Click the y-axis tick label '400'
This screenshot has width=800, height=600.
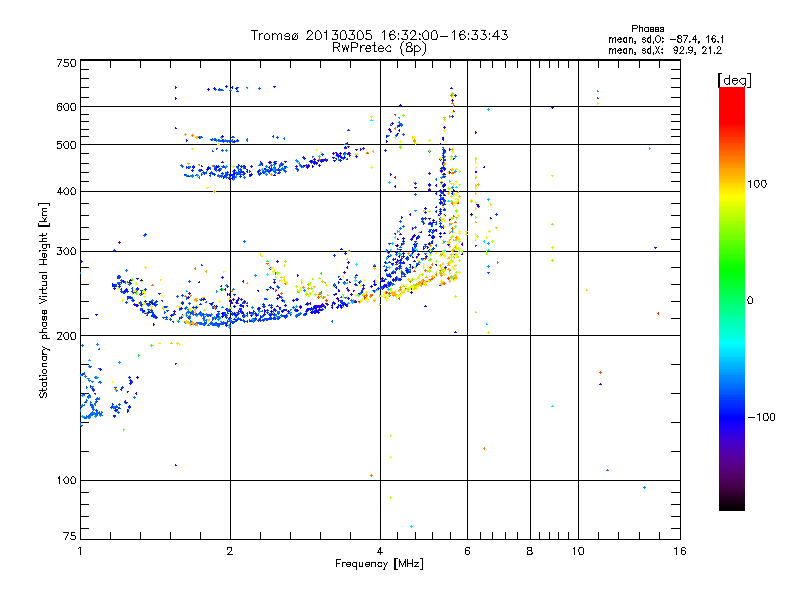[67, 192]
